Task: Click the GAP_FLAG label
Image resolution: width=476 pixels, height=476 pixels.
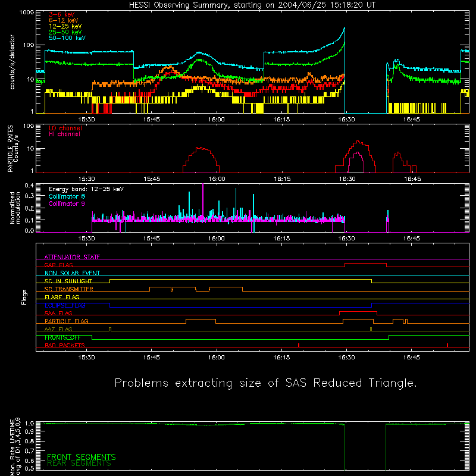Action: [58, 265]
